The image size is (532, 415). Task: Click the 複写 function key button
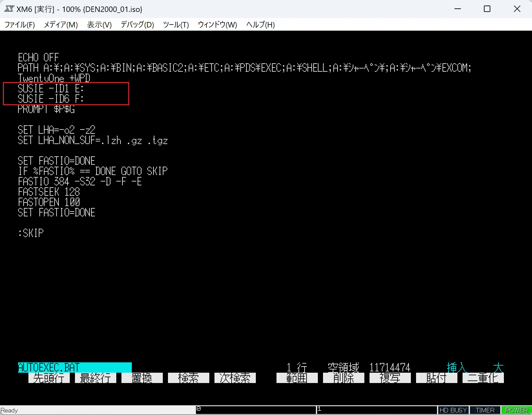point(390,378)
